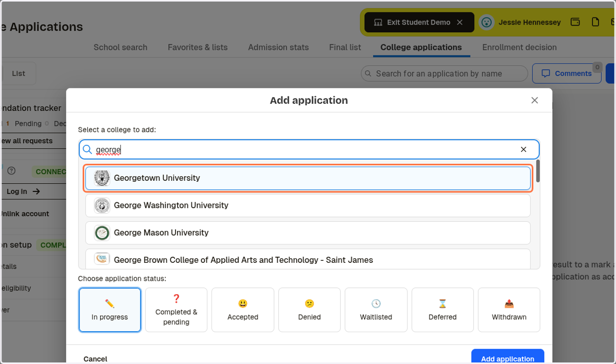Viewport: 616px width, 364px height.
Task: Set status to Accepted
Action: point(243,310)
